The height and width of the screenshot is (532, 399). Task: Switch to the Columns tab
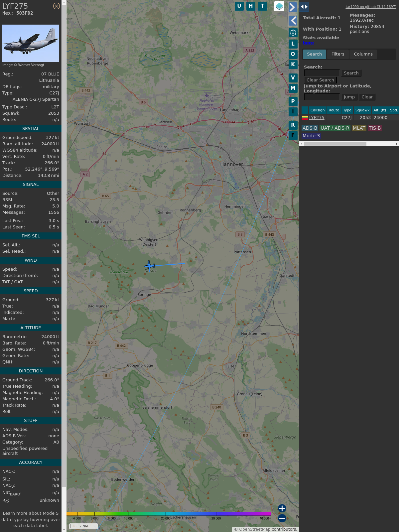(x=363, y=54)
